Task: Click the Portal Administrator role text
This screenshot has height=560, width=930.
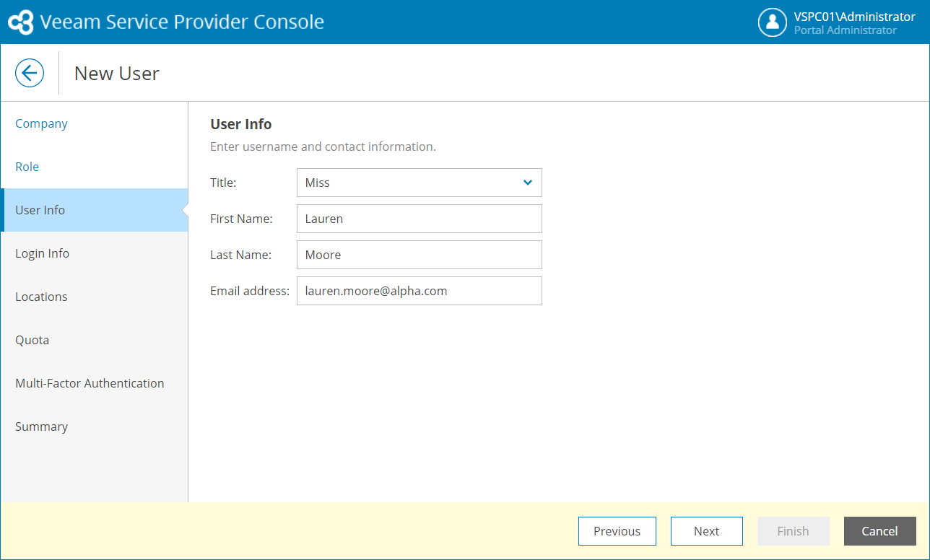Action: pos(846,30)
